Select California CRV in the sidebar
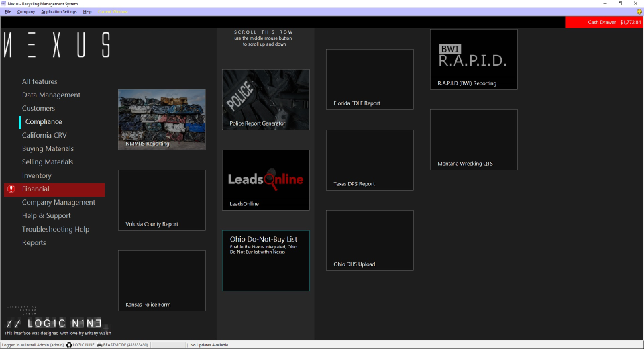The width and height of the screenshot is (644, 349). (44, 136)
